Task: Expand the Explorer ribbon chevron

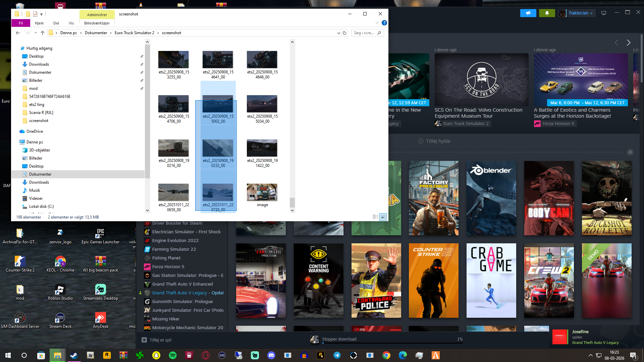Action: pos(377,23)
